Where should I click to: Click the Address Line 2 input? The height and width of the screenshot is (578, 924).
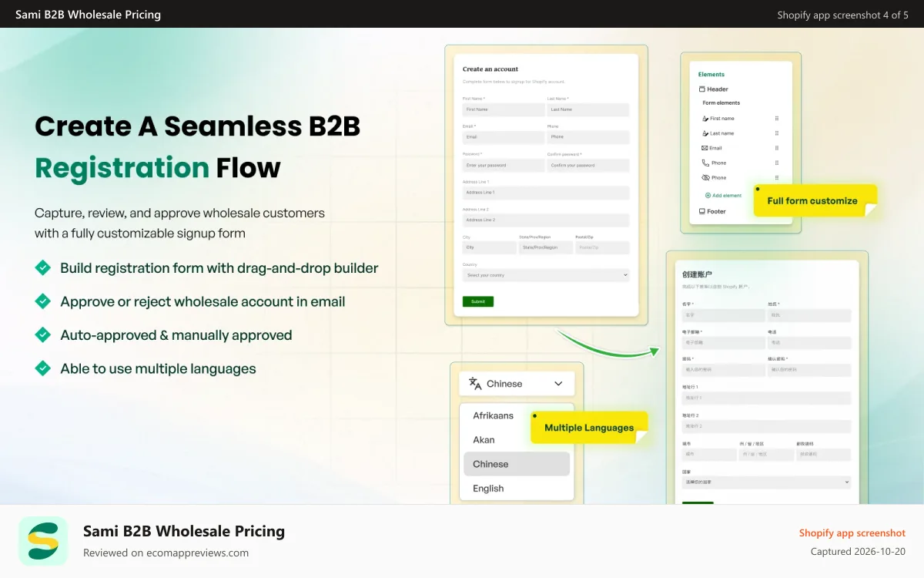[x=546, y=220]
